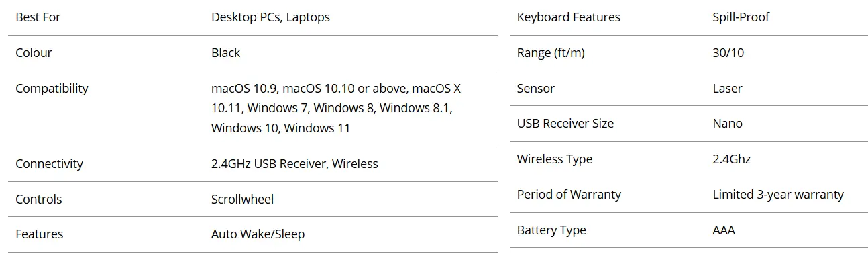
Task: Click the AAA battery type value
Action: click(724, 230)
